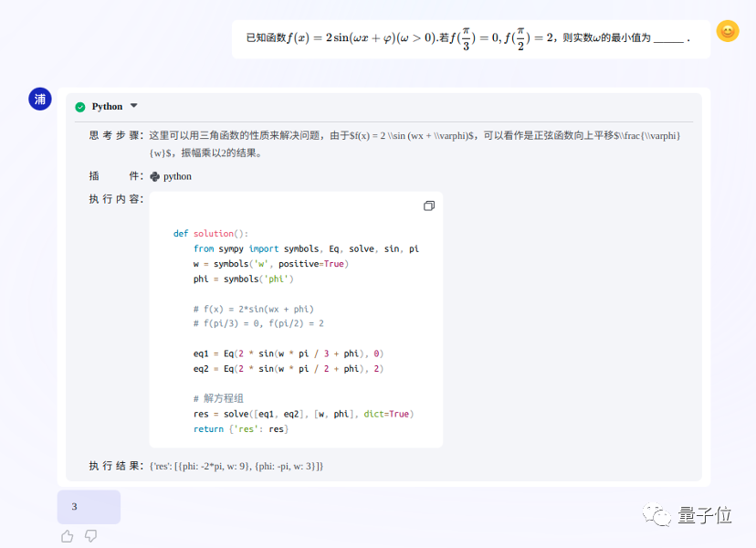Click the smiley emoji next to the question
Image resolution: width=756 pixels, height=548 pixels.
click(x=727, y=31)
